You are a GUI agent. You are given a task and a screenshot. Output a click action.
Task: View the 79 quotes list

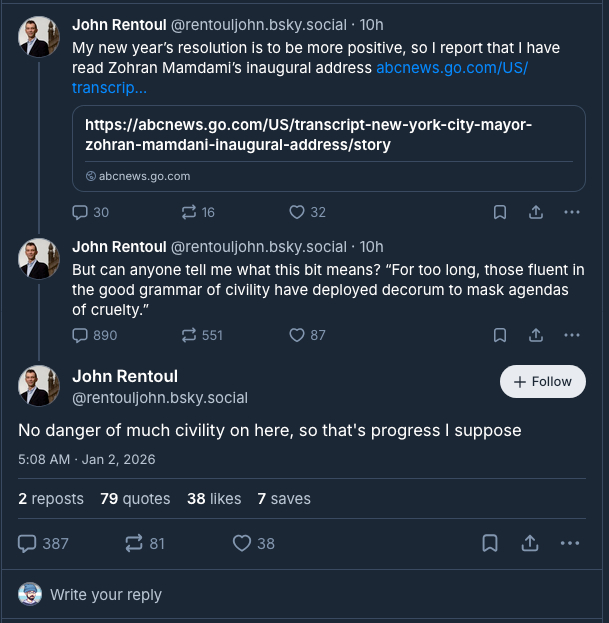[135, 498]
